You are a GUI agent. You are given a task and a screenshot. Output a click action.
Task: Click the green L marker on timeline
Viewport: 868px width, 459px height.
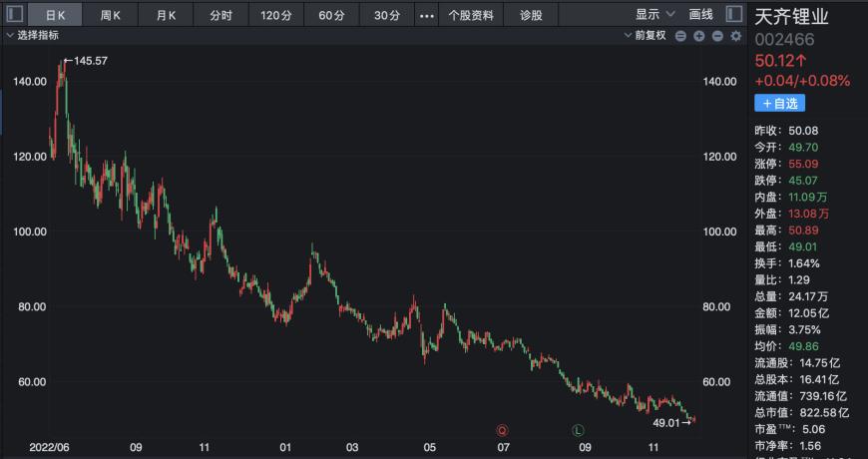click(578, 430)
